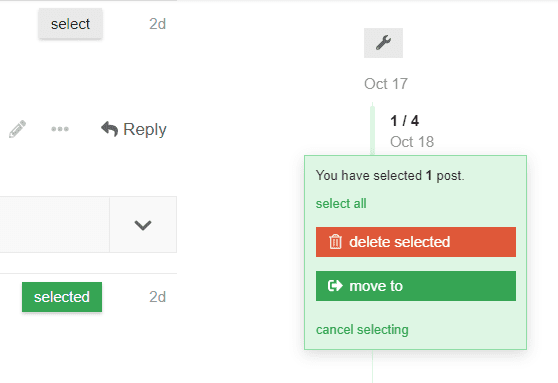
Task: Click cancel selecting link
Action: pyautogui.click(x=362, y=330)
